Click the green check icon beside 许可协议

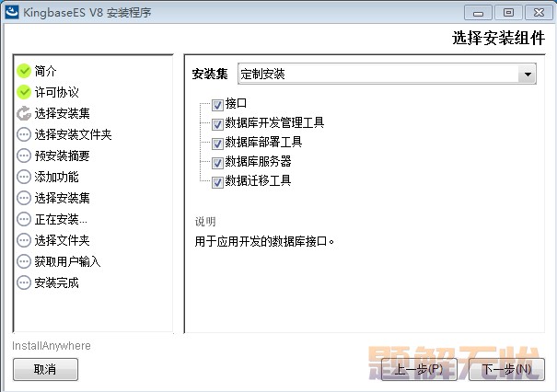(x=24, y=92)
